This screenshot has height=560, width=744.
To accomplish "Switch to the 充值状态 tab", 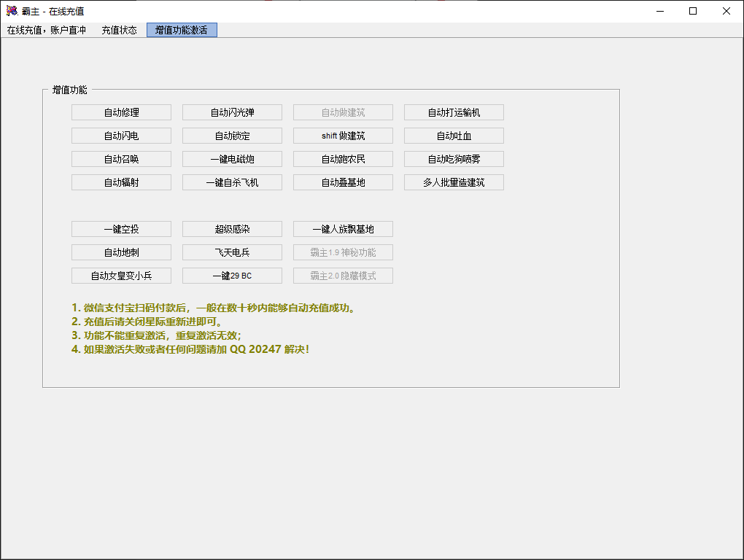I will pyautogui.click(x=119, y=31).
